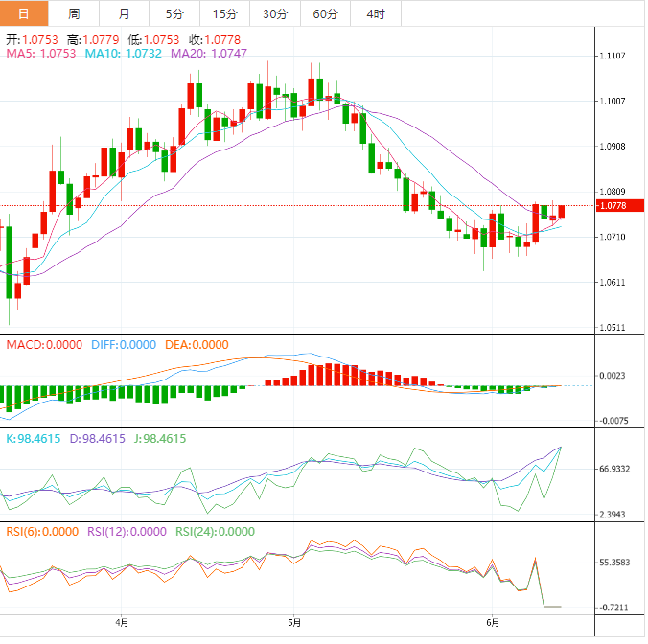This screenshot has width=648, height=644.
Task: Click the tallest red MACD histogram bar
Action: pos(329,375)
